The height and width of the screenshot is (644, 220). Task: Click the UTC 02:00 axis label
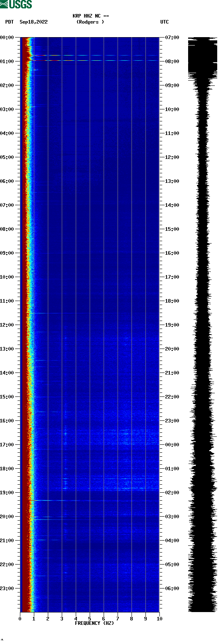point(172,493)
